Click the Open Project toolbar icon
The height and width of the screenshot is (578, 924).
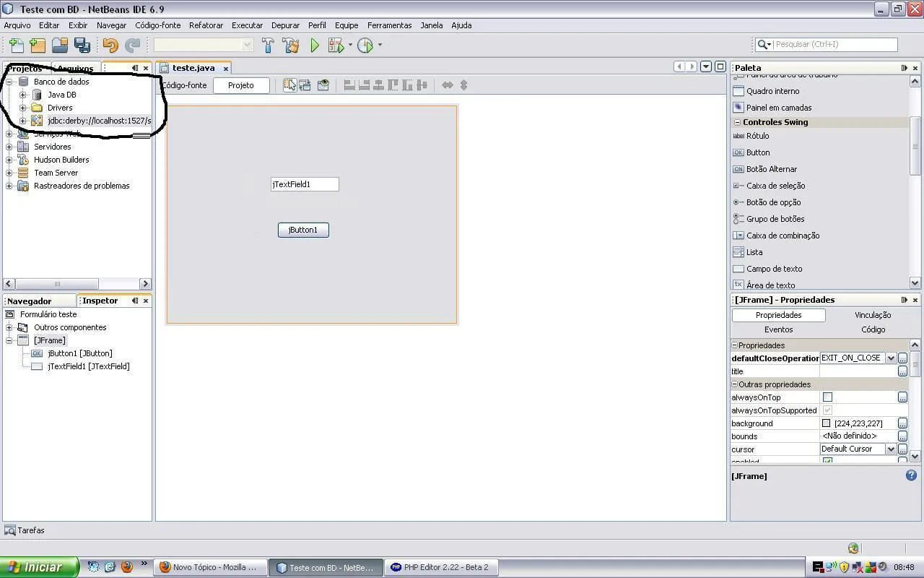click(60, 46)
